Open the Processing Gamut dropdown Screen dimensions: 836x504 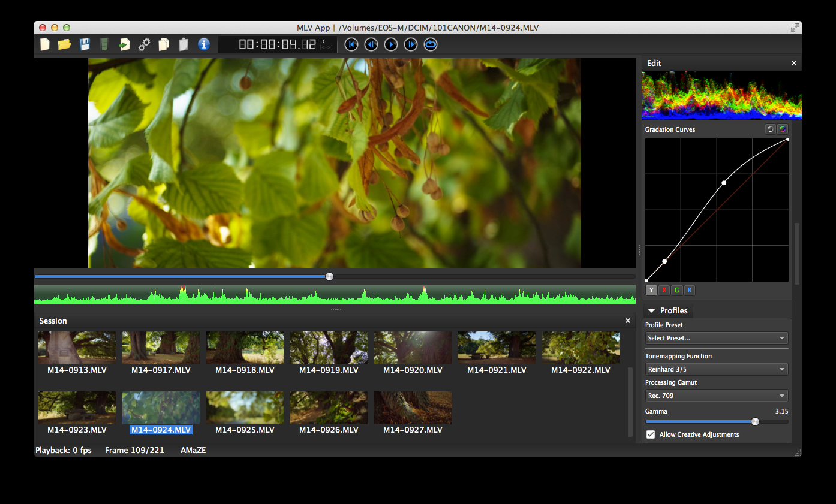717,396
